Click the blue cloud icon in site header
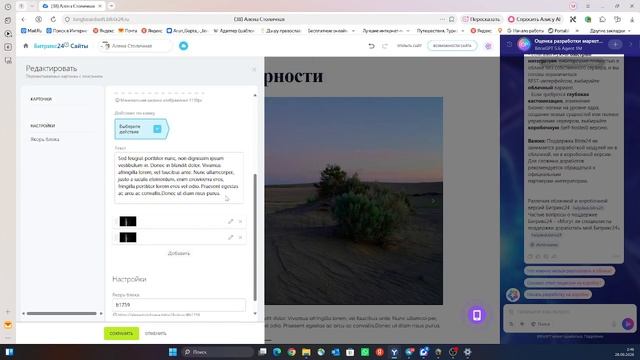This screenshot has width=640, height=360. click(x=184, y=46)
